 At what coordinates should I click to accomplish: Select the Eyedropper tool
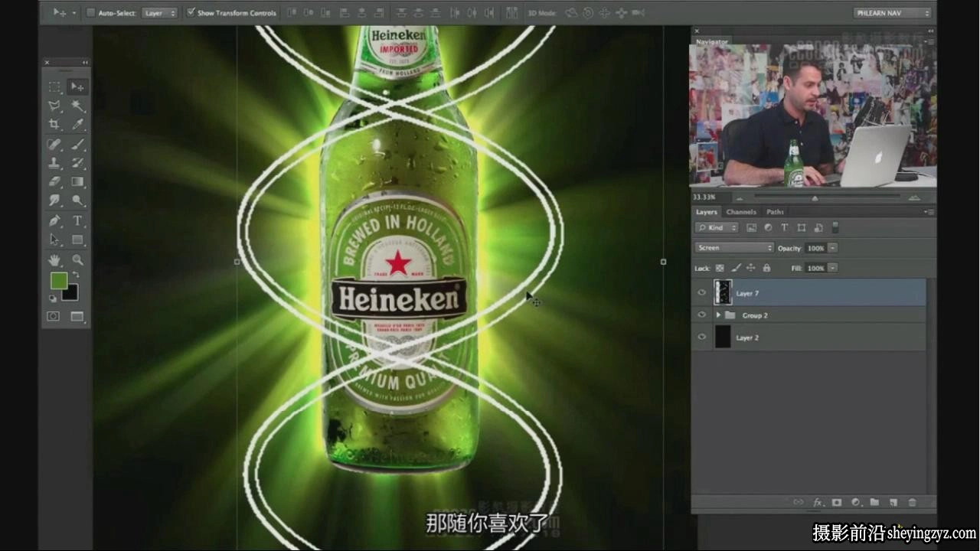(x=77, y=124)
